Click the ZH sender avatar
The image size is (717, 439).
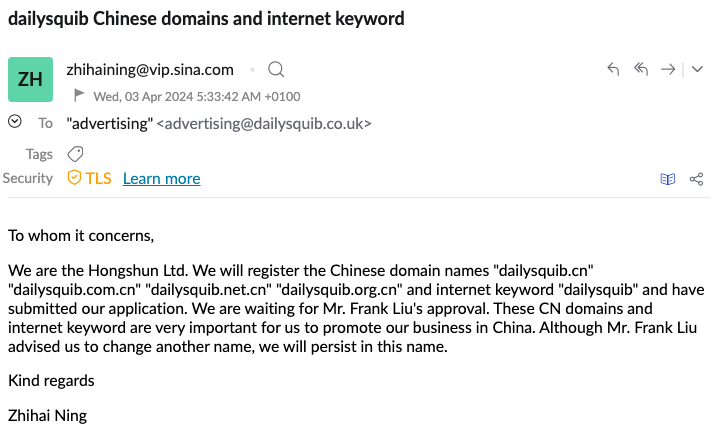(x=30, y=79)
